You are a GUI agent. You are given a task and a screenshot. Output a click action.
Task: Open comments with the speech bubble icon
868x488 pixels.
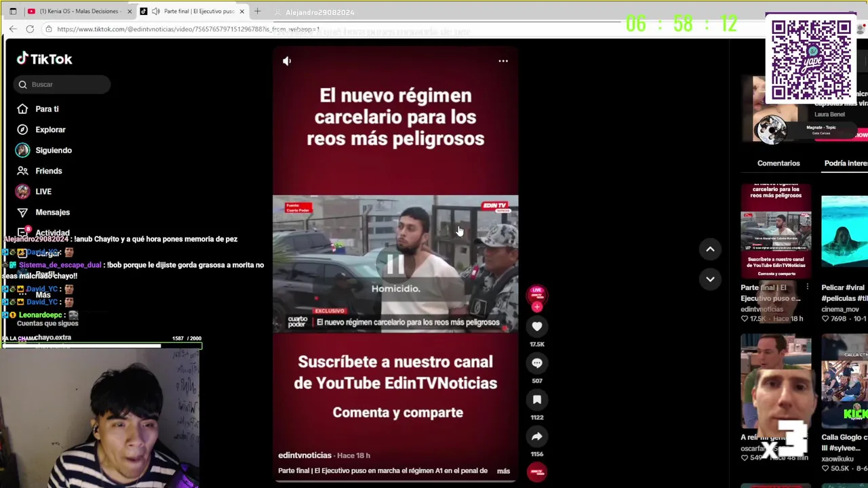[537, 363]
